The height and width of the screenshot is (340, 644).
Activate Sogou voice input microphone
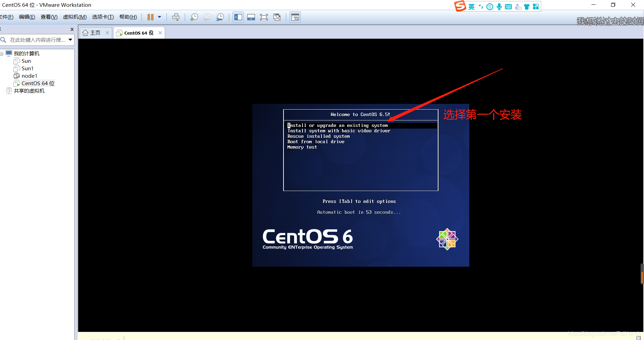499,7
